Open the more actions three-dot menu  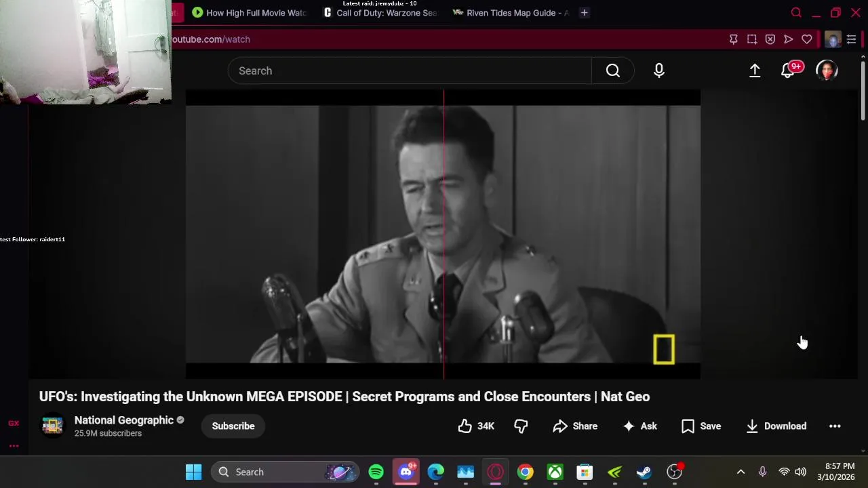pyautogui.click(x=835, y=426)
